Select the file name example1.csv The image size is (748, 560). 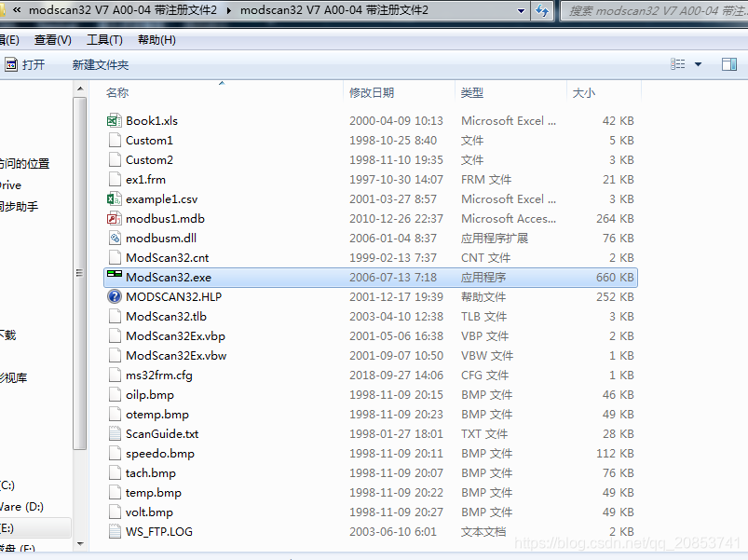pyautogui.click(x=162, y=198)
